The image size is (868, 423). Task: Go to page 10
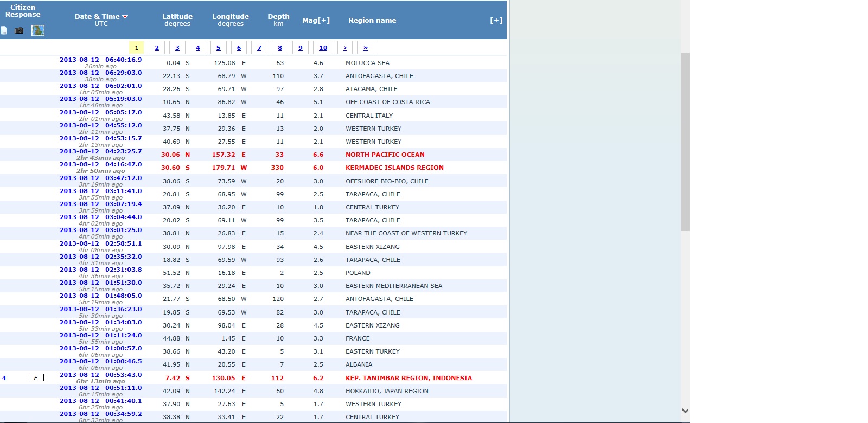click(323, 48)
